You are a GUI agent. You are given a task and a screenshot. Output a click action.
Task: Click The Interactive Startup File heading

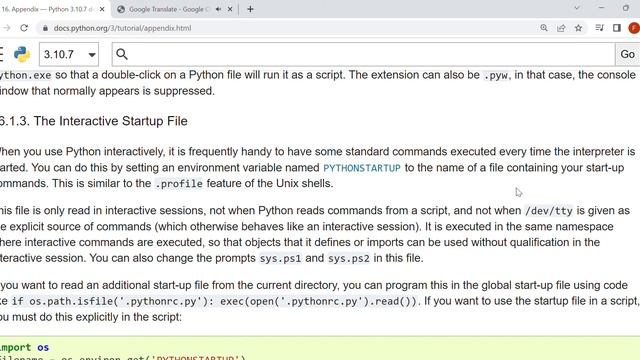point(93,121)
